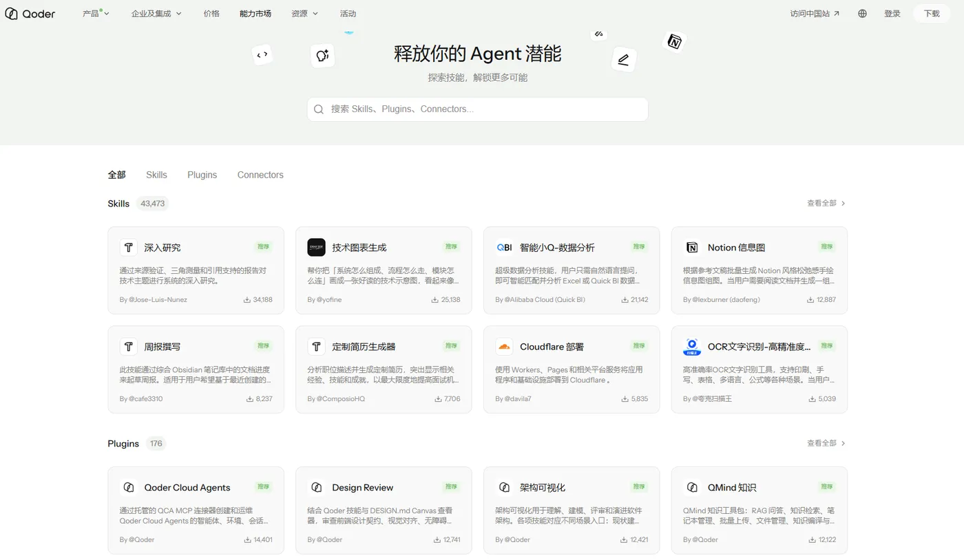
Task: Click the 技术图表生成 black logo icon
Action: coord(316,248)
